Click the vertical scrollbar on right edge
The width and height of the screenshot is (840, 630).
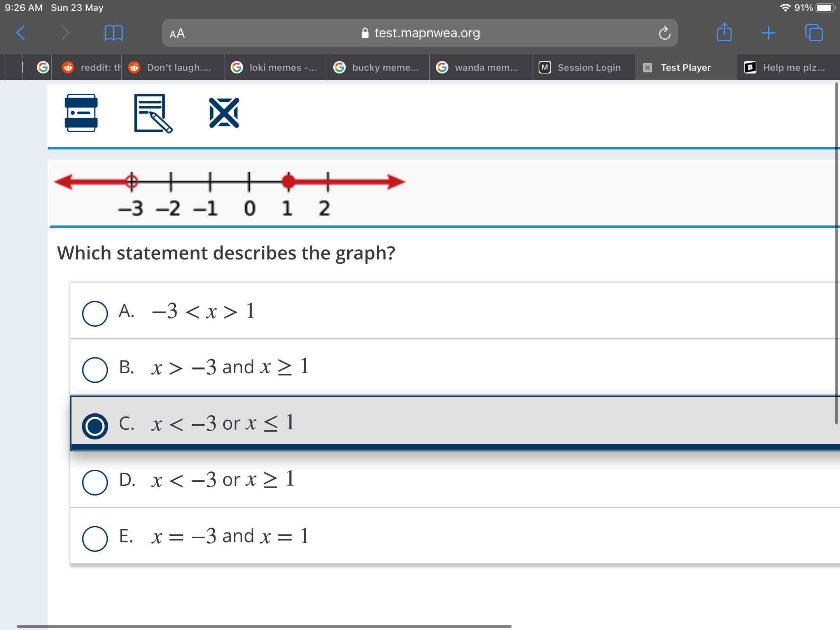pyautogui.click(x=836, y=253)
